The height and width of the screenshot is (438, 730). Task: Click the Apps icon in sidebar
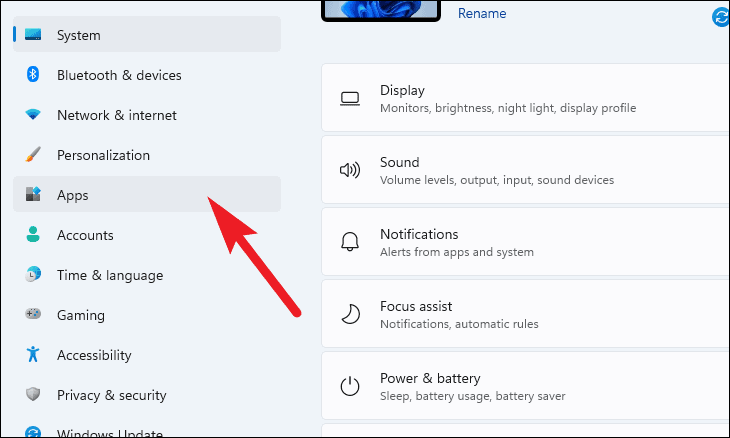(x=33, y=194)
